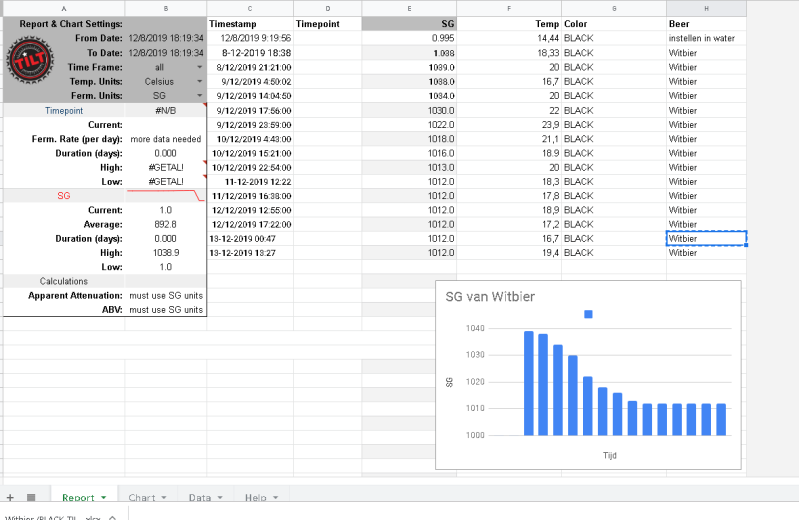The height and width of the screenshot is (520, 799).
Task: Select column H header
Action: (x=706, y=8)
